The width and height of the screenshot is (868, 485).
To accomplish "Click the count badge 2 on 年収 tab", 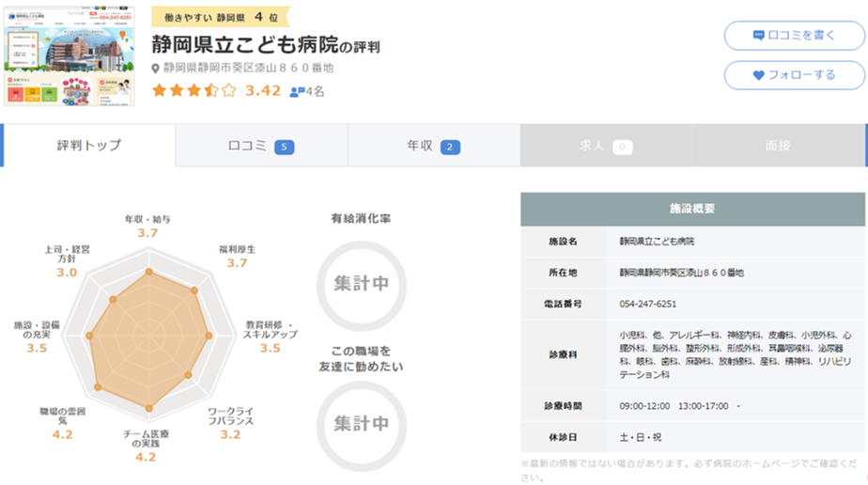I will (450, 148).
